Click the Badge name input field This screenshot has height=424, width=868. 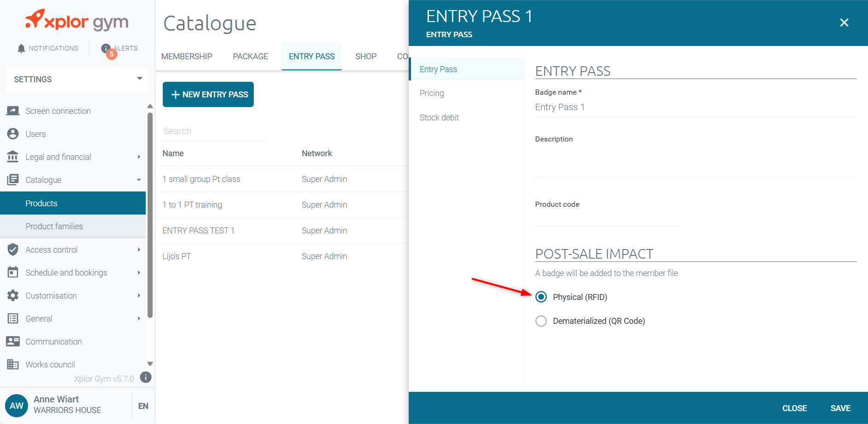coord(695,107)
